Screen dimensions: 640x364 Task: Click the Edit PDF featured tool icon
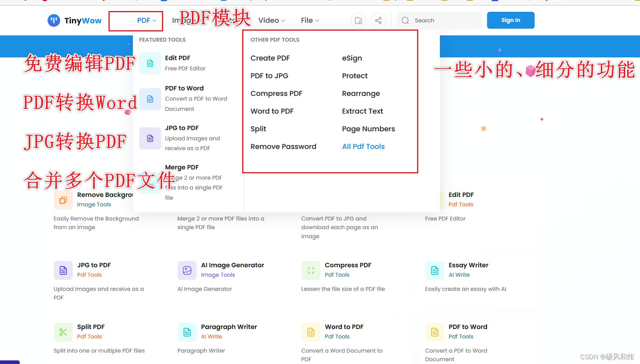tap(150, 63)
